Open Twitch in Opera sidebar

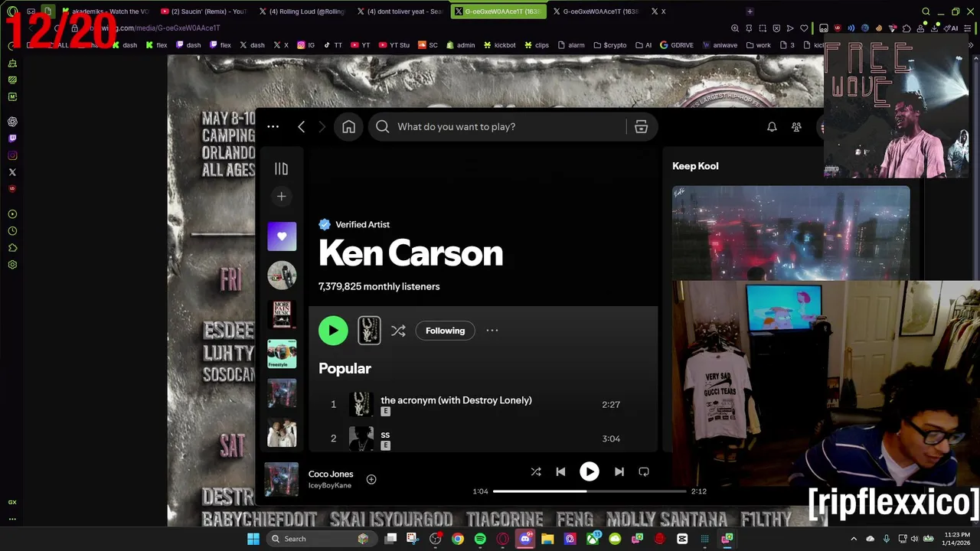(12, 139)
